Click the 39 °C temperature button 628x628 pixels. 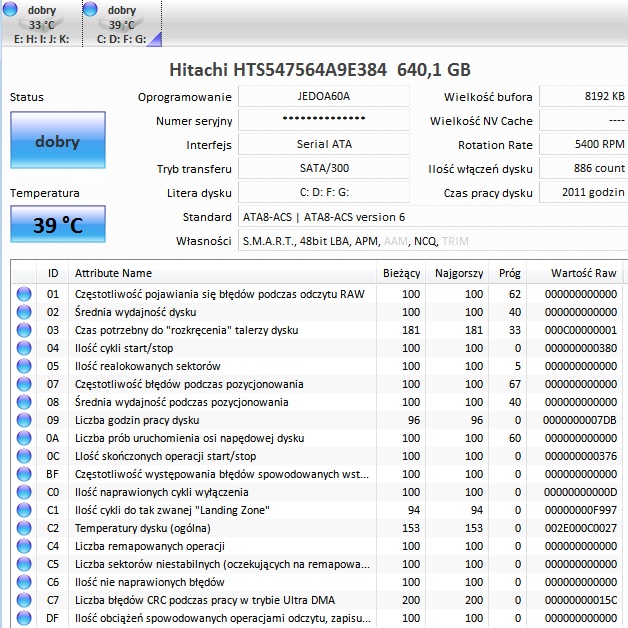(x=58, y=225)
